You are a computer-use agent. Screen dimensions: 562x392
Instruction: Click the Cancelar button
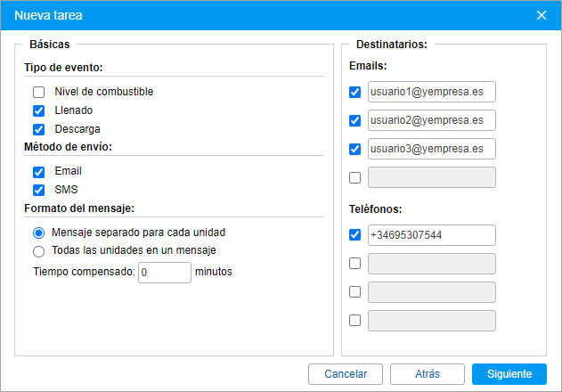coord(346,374)
